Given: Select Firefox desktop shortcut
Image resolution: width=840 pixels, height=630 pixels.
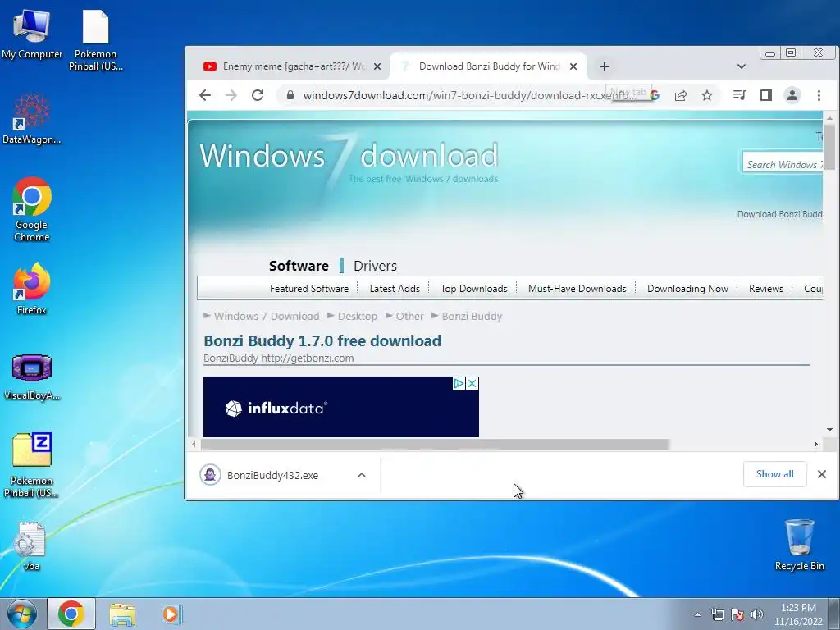Looking at the screenshot, I should click(x=32, y=289).
